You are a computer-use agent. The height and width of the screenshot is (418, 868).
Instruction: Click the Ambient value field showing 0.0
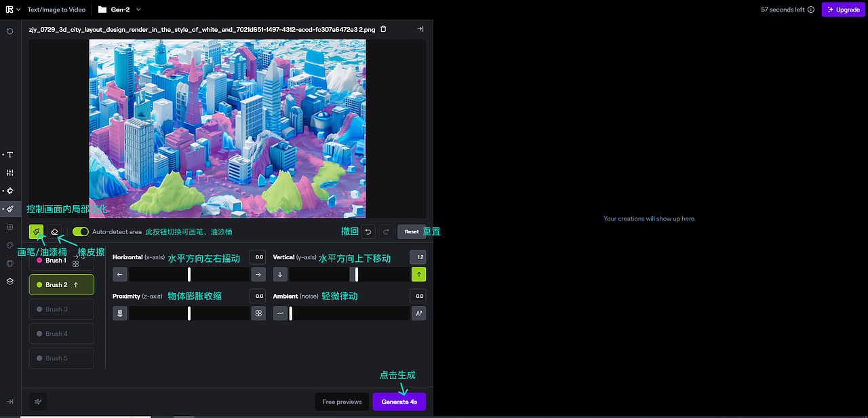tap(418, 296)
